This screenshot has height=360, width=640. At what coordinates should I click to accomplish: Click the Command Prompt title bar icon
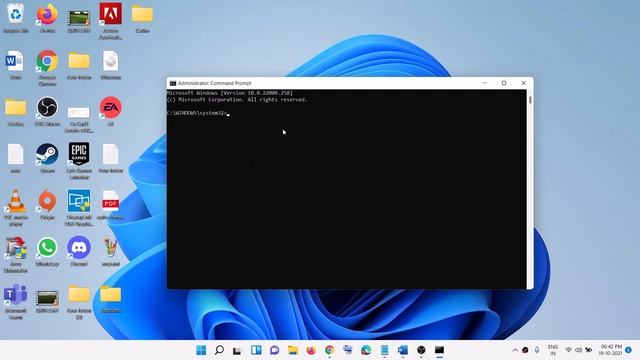click(x=173, y=83)
